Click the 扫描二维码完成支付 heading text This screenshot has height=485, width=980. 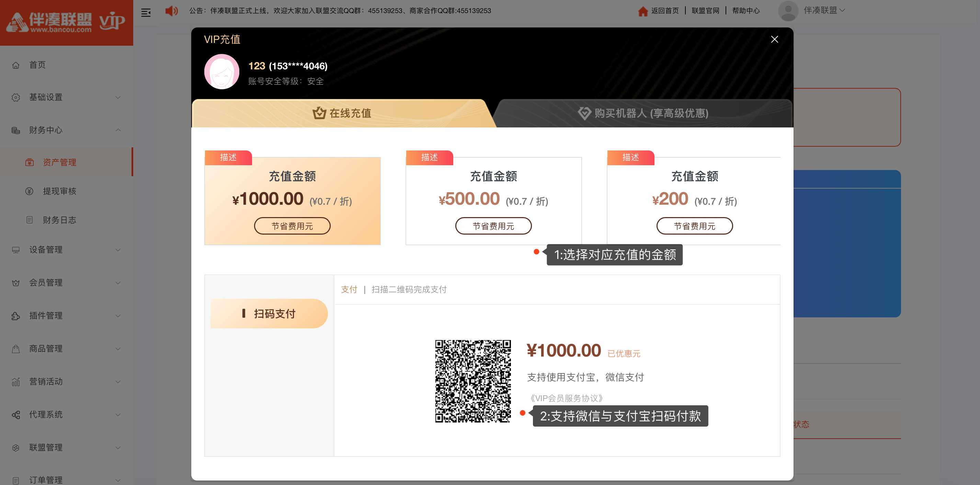coord(409,290)
